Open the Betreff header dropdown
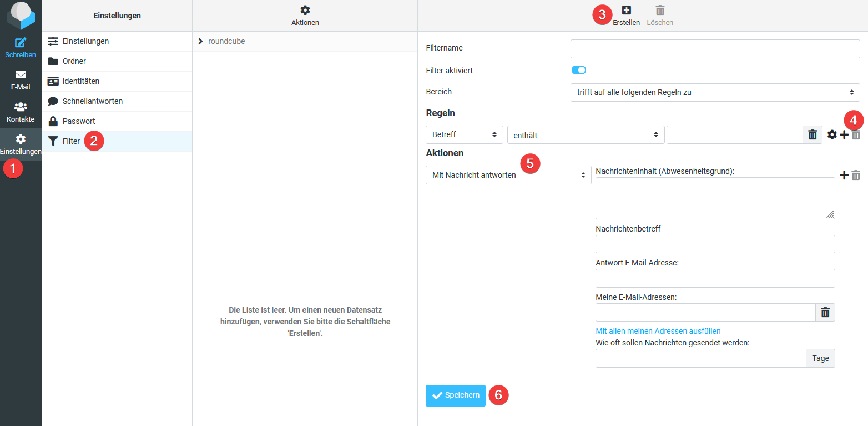 (x=464, y=135)
